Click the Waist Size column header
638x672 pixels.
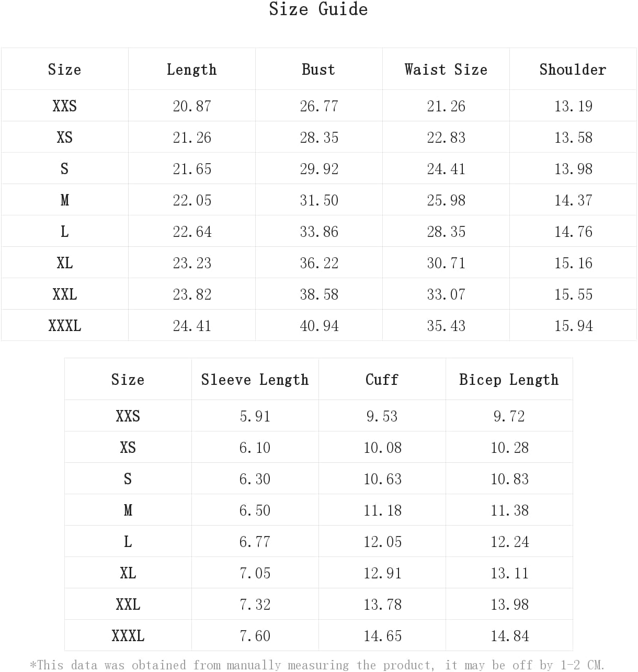[x=446, y=70]
